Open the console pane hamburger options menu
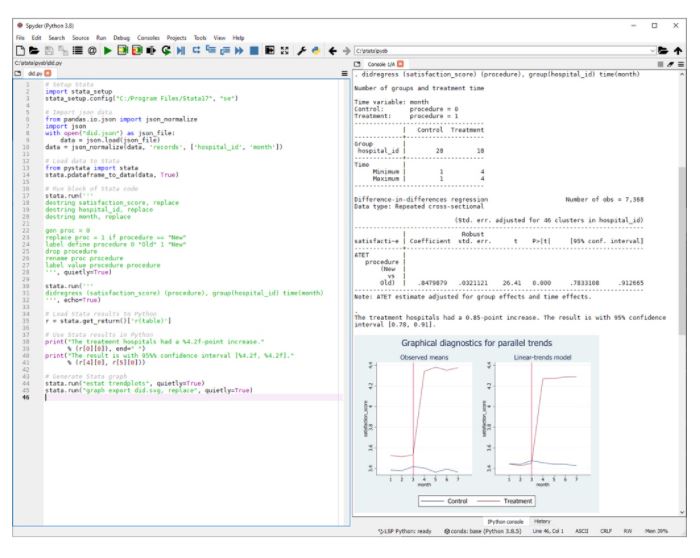 (681, 64)
